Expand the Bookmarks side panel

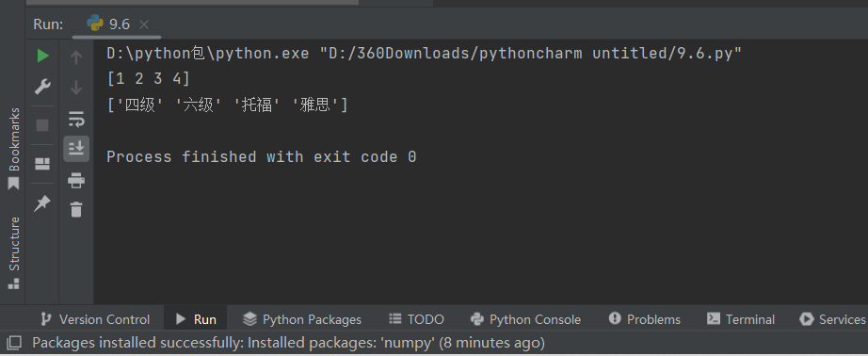(x=14, y=149)
